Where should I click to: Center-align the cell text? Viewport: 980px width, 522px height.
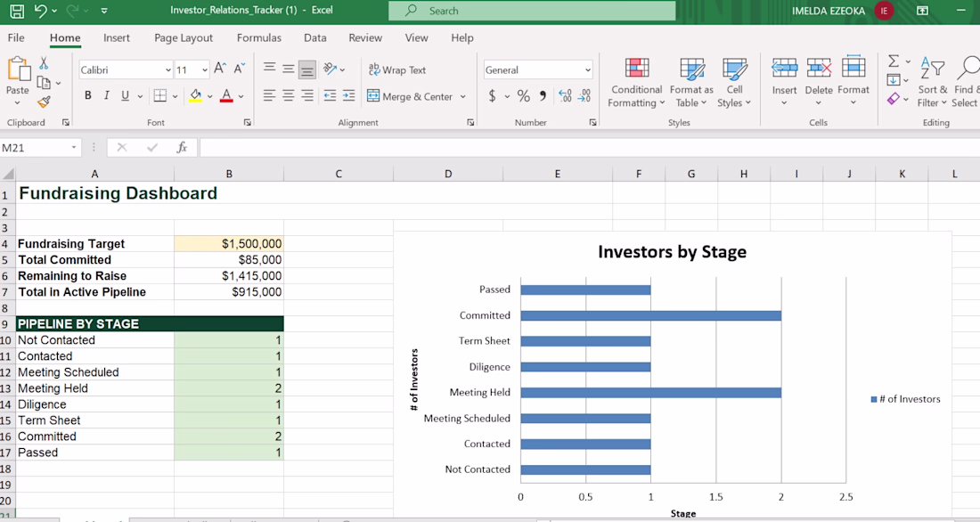pos(288,95)
